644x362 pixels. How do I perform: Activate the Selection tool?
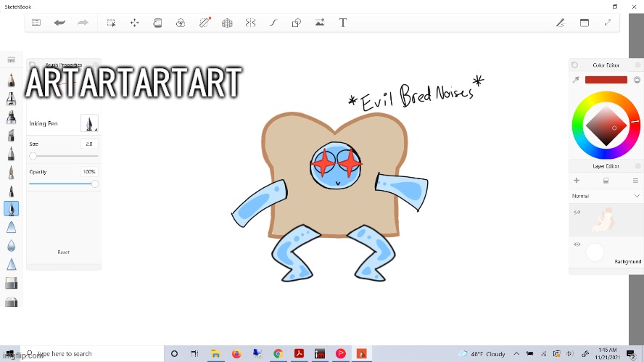[x=111, y=22]
